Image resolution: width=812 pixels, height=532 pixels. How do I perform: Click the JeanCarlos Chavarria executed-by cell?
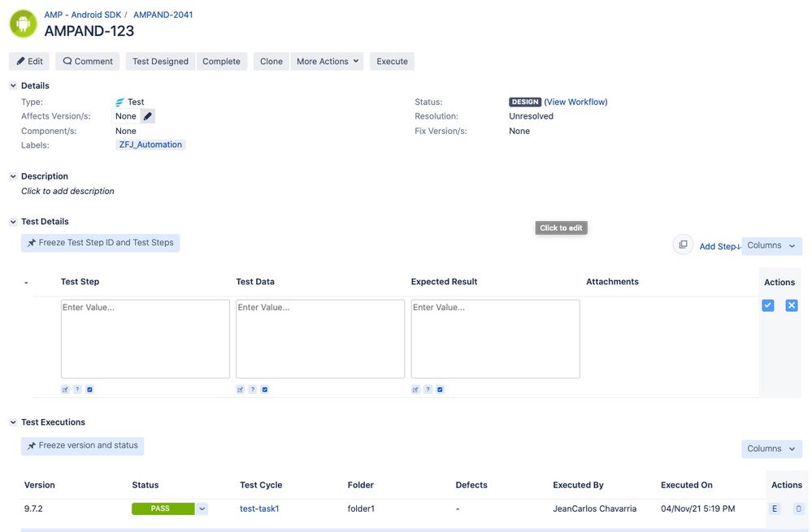pyautogui.click(x=594, y=508)
